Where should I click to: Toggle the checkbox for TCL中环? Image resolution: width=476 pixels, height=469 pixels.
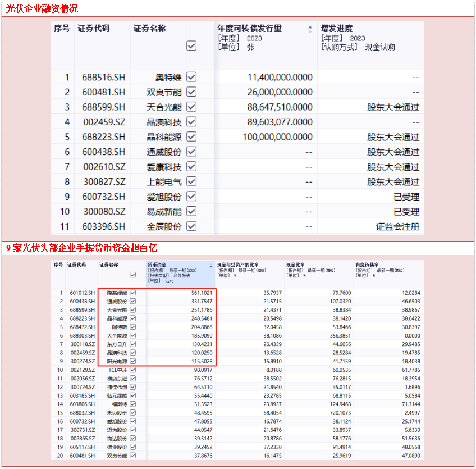click(x=132, y=370)
